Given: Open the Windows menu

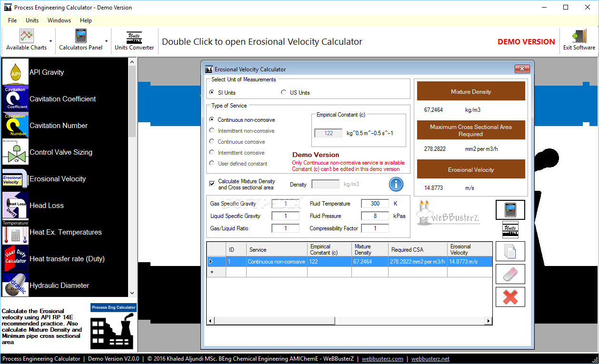Looking at the screenshot, I should tap(60, 20).
